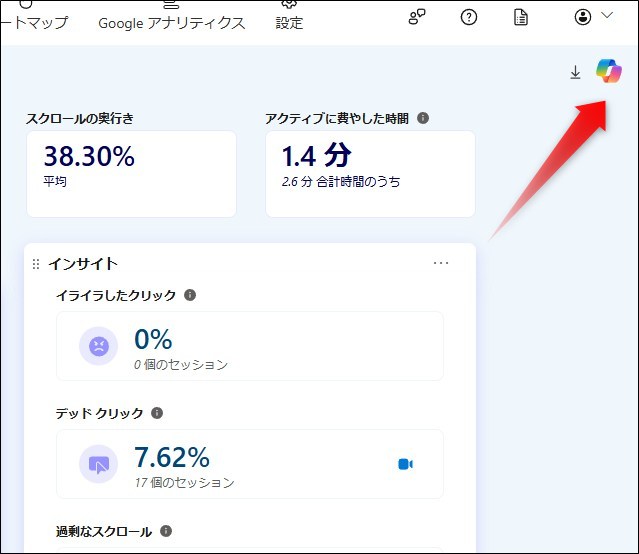This screenshot has width=639, height=554.
Task: Click the dead click cursor icon
Action: point(99,464)
